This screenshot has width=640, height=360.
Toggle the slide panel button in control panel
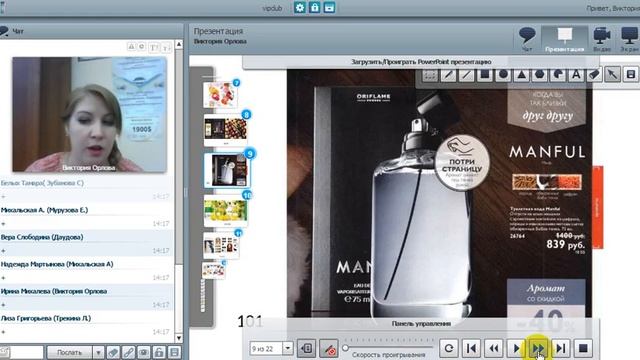pos(307,349)
